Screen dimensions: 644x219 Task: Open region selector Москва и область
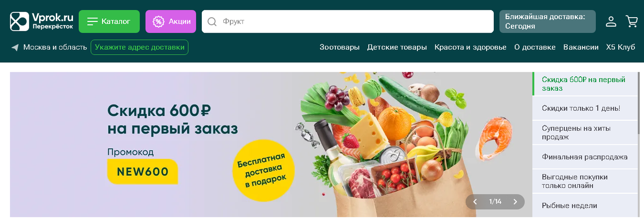tap(55, 47)
